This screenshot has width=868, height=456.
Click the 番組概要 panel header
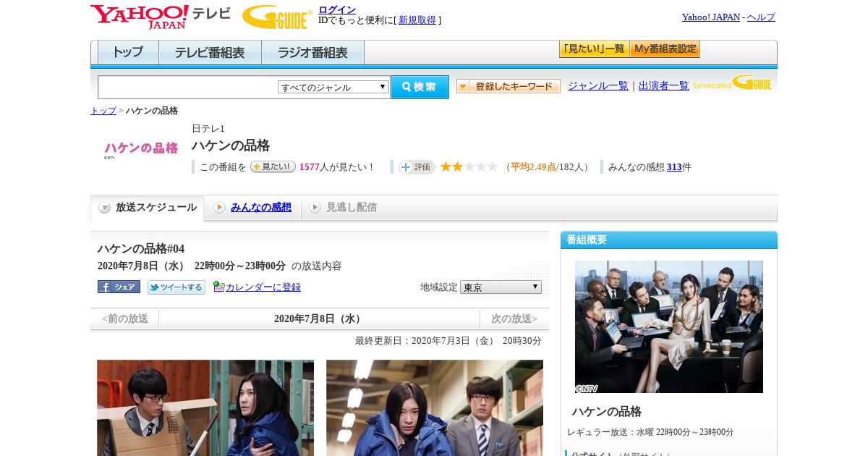669,240
